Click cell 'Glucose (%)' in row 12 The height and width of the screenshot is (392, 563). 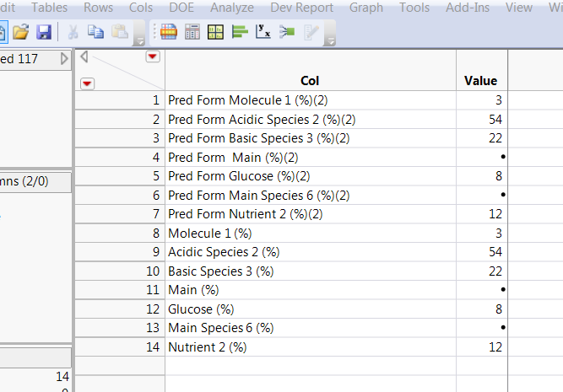(x=311, y=309)
